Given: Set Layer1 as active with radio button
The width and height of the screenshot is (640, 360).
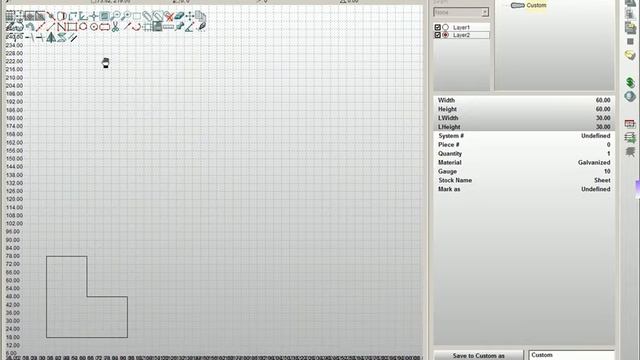Looking at the screenshot, I should coord(445,27).
